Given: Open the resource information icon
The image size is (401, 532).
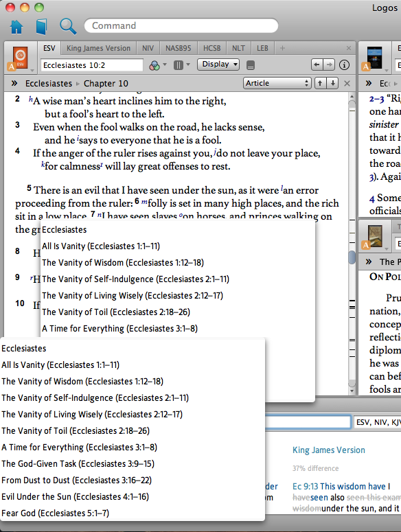Looking at the screenshot, I should coord(344,65).
